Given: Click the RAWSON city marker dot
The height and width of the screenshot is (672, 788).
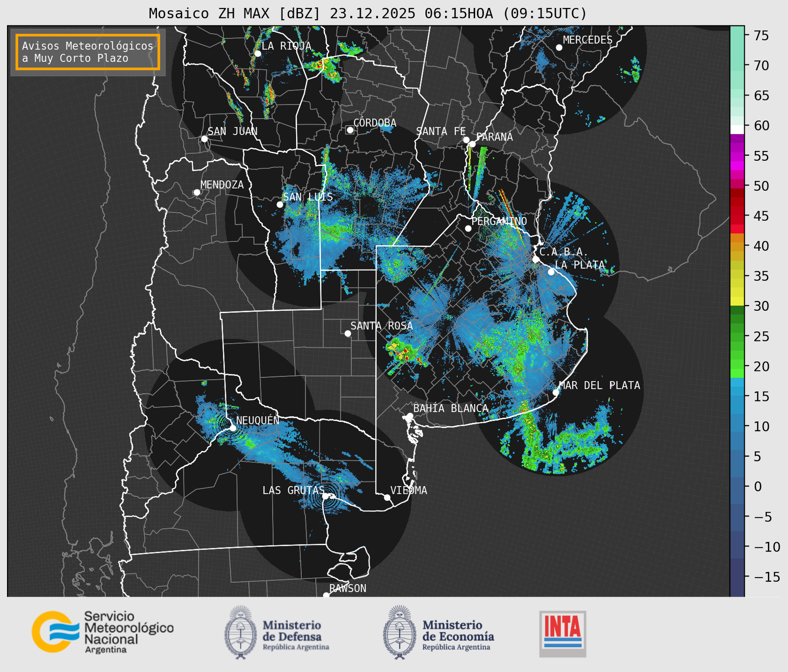Looking at the screenshot, I should click(x=326, y=595).
